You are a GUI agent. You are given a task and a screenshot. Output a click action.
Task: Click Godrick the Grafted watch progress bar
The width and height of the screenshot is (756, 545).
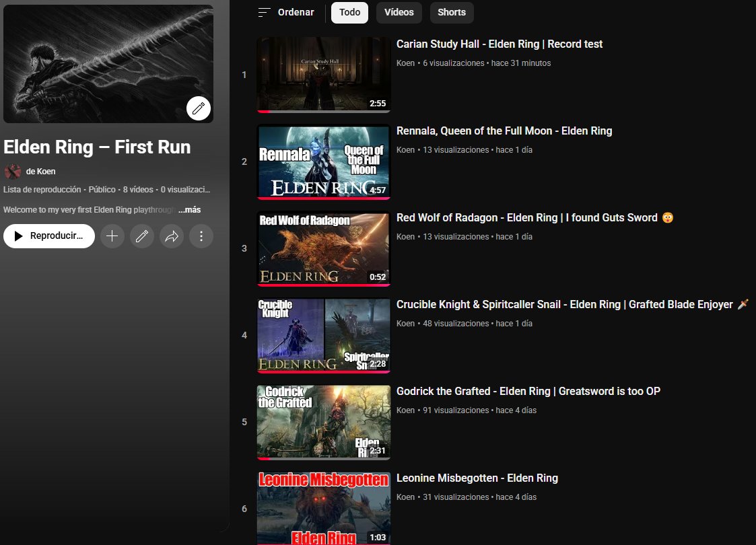324,458
